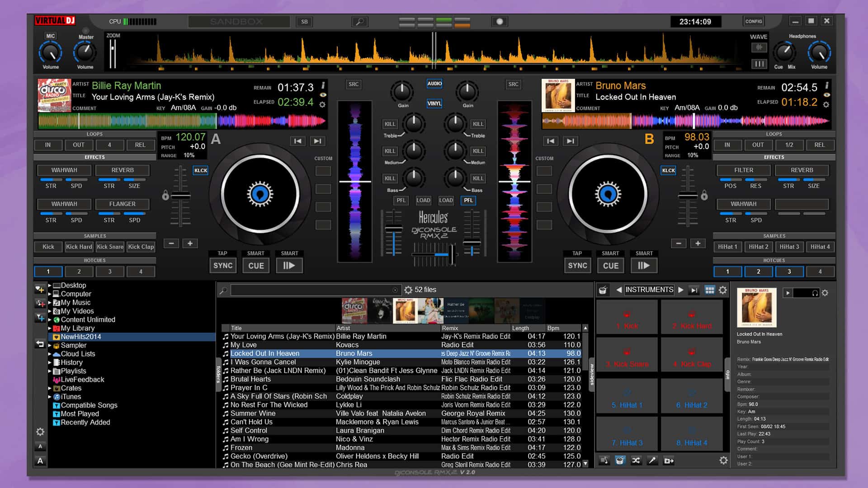Select the microphone record icon in sampler footer
Image resolution: width=868 pixels, height=488 pixels.
coord(652,460)
